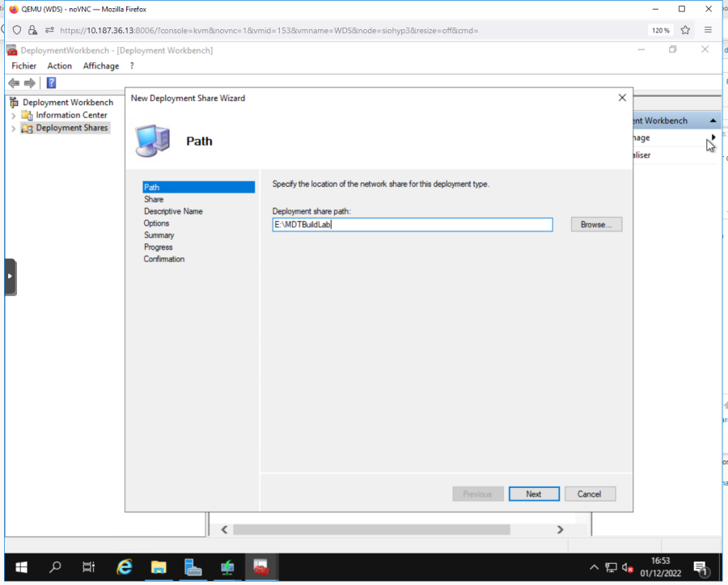This screenshot has width=728, height=585.
Task: Launch Internet Explorer from the taskbar
Action: (x=124, y=567)
